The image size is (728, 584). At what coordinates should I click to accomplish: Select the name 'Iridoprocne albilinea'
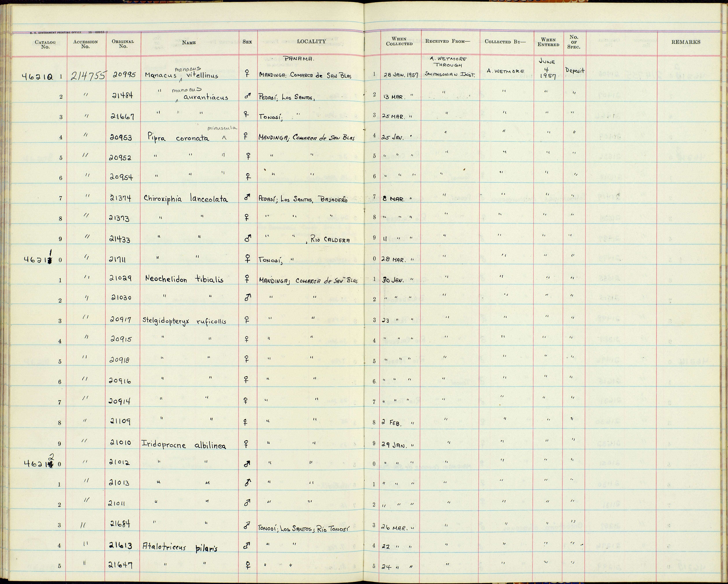click(x=184, y=445)
